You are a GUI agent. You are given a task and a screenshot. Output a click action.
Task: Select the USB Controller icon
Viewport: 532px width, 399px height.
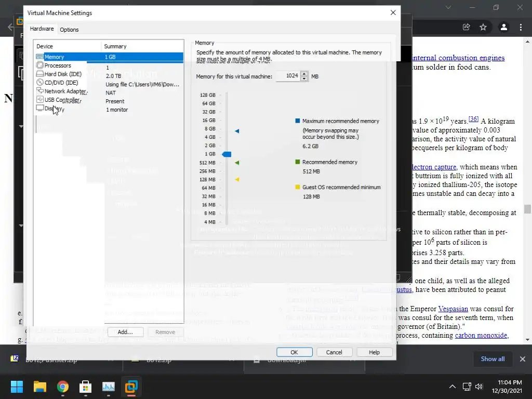tap(40, 99)
